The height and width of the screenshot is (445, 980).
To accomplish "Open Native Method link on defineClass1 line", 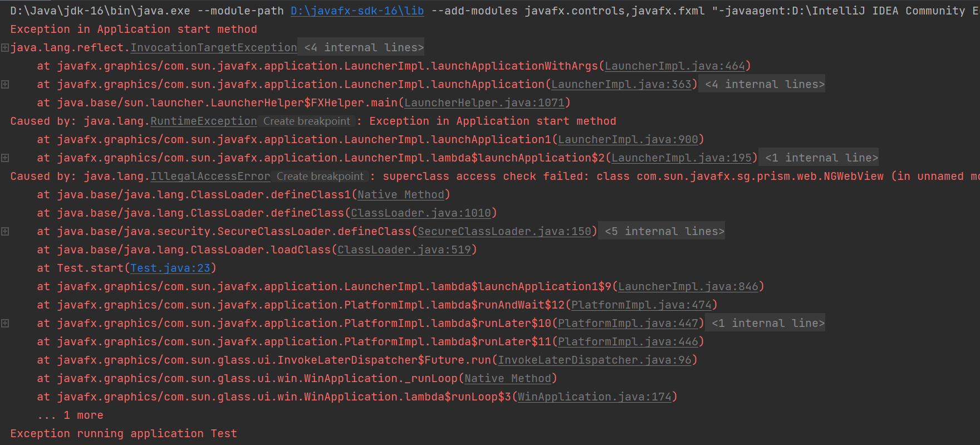I will click(x=401, y=195).
